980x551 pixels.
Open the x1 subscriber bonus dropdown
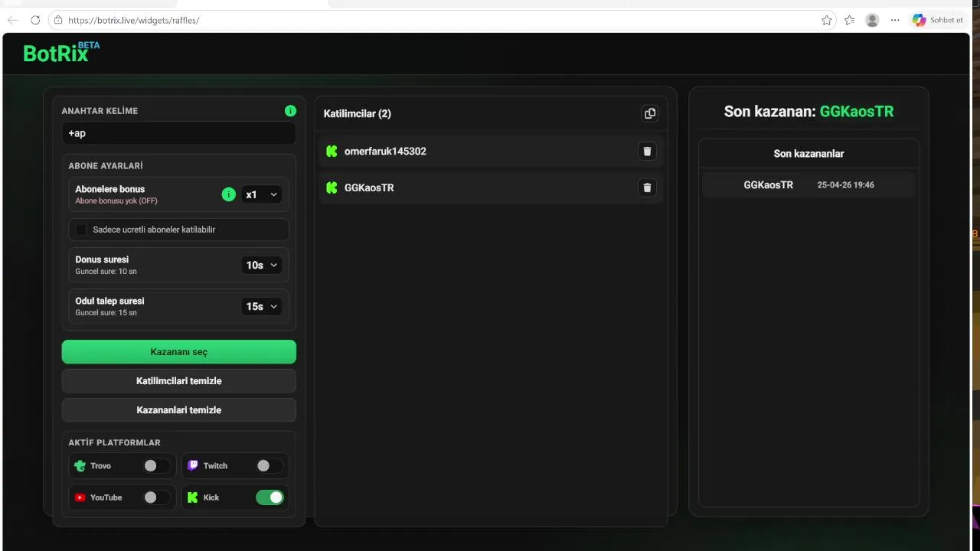[x=262, y=195]
